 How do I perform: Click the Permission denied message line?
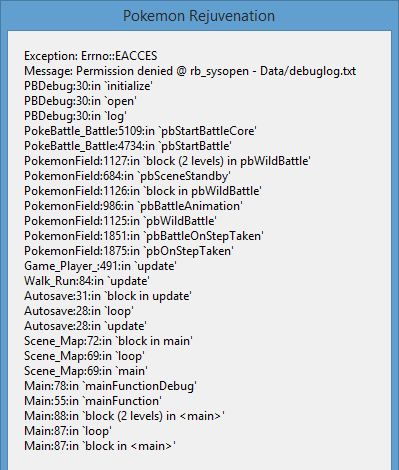pyautogui.click(x=190, y=71)
